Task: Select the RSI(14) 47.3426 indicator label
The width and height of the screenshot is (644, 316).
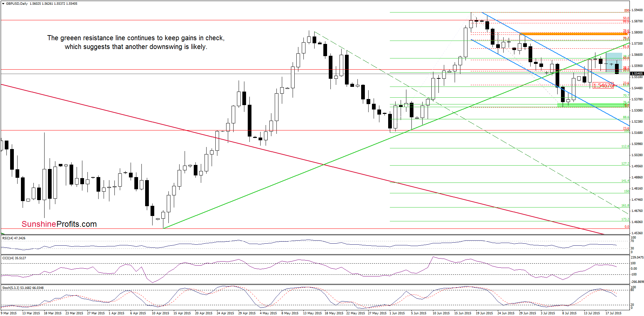Action: coord(14,238)
